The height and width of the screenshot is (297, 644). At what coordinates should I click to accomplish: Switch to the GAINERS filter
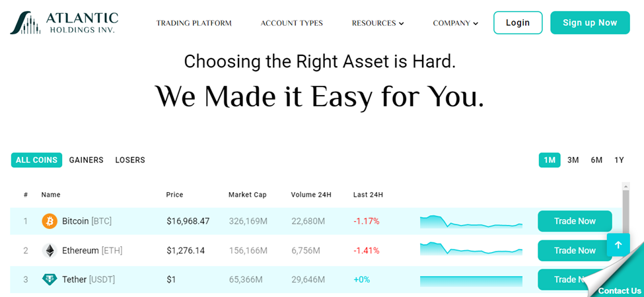pyautogui.click(x=87, y=160)
